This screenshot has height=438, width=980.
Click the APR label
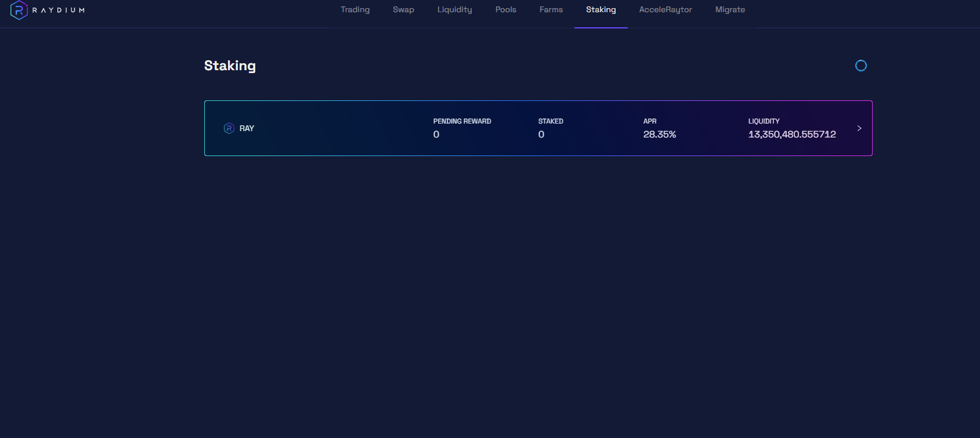point(650,121)
